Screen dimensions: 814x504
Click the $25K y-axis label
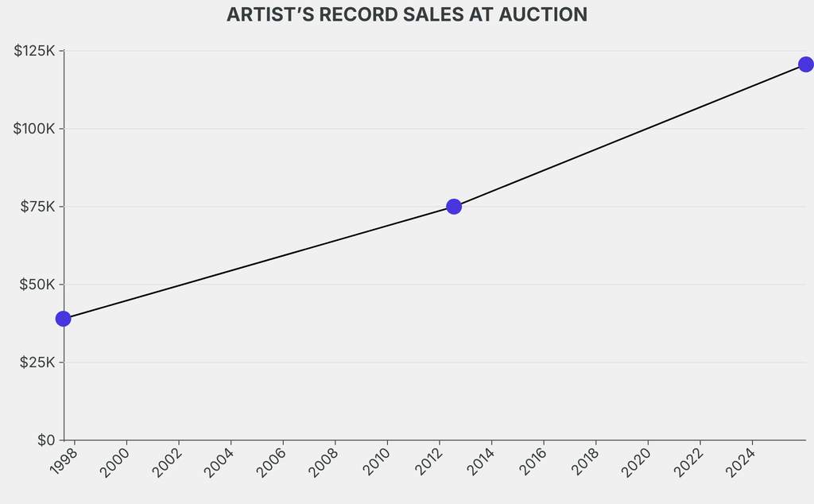(37, 362)
